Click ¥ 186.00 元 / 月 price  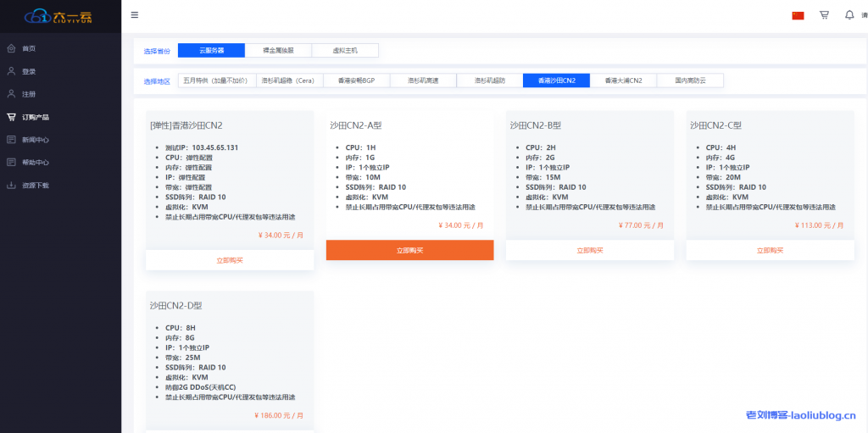(x=279, y=415)
